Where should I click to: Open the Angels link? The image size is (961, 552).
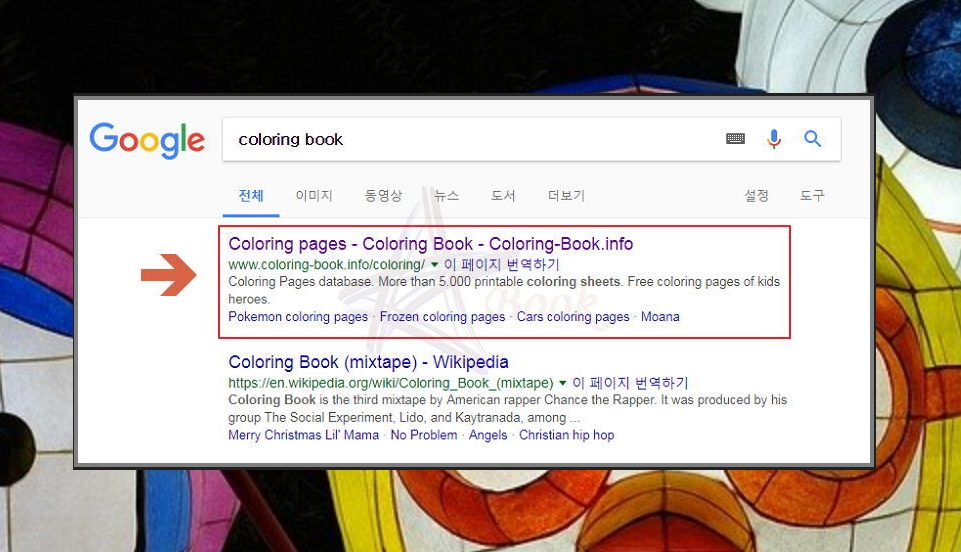488,435
